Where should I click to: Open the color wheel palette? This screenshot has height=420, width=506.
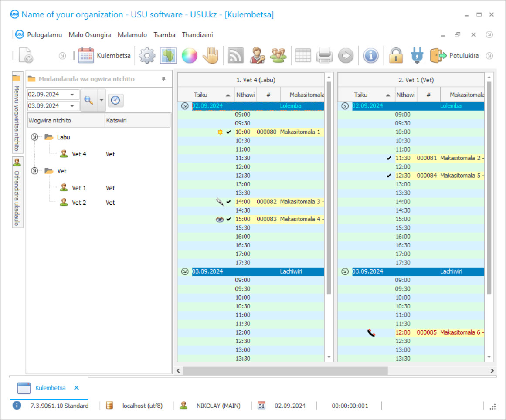tap(190, 56)
